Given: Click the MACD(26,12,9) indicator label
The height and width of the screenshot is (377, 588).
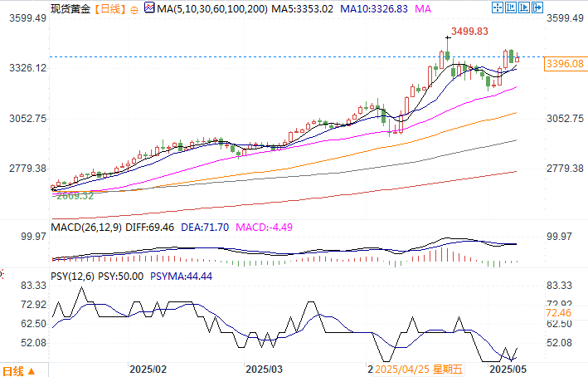Looking at the screenshot, I should pos(86,228).
